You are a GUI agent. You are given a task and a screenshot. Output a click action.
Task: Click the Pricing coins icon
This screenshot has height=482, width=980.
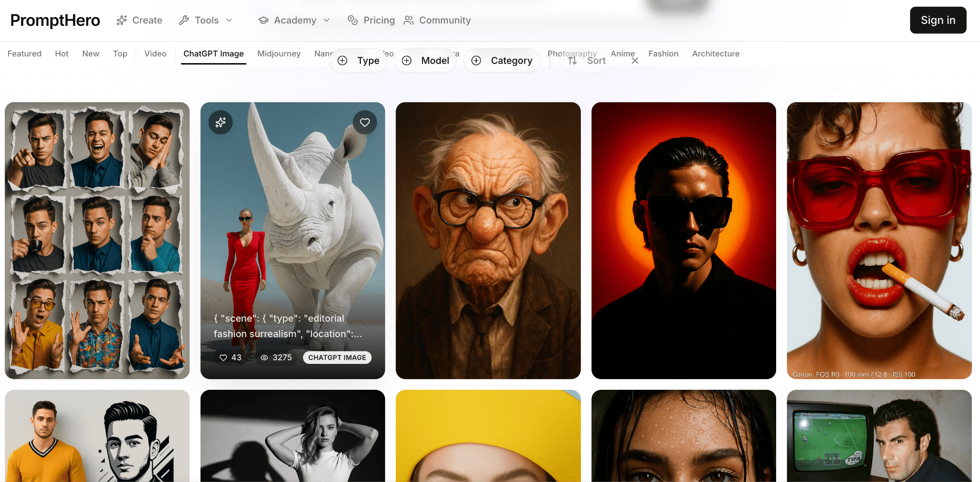tap(353, 20)
